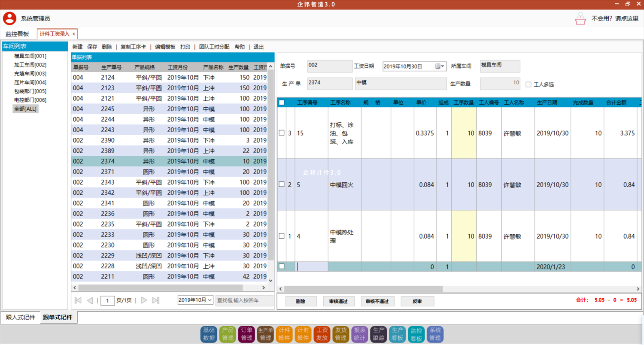Select 全部[ALL] in workshop list
Viewport: 644px width, 345px height.
26,109
